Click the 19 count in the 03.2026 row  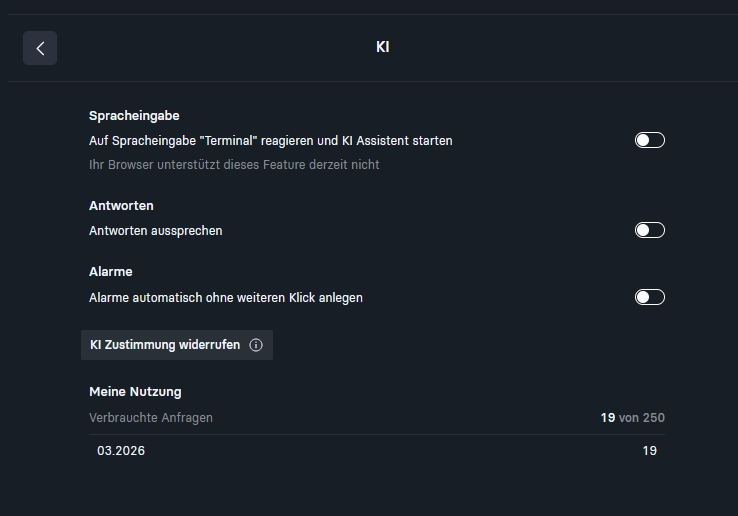click(650, 451)
